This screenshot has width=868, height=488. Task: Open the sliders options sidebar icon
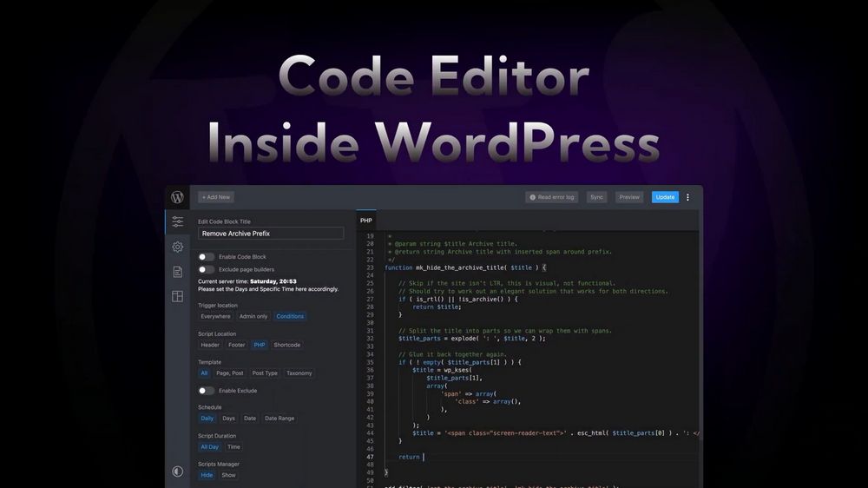(177, 221)
